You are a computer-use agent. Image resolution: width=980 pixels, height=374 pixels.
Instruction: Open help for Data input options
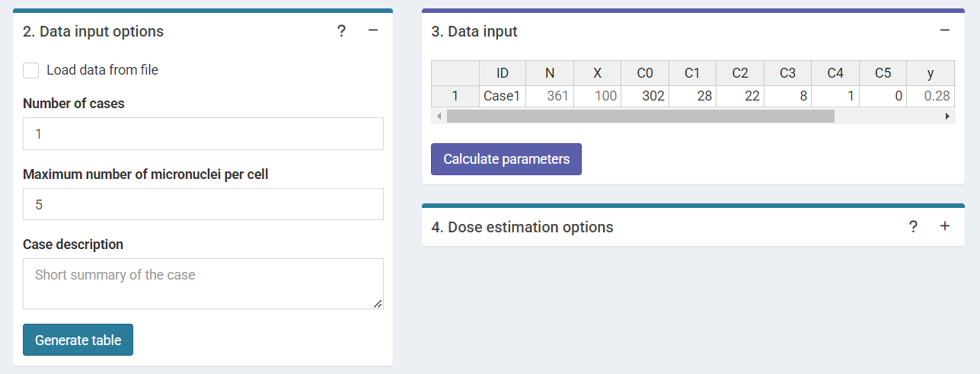click(x=341, y=31)
